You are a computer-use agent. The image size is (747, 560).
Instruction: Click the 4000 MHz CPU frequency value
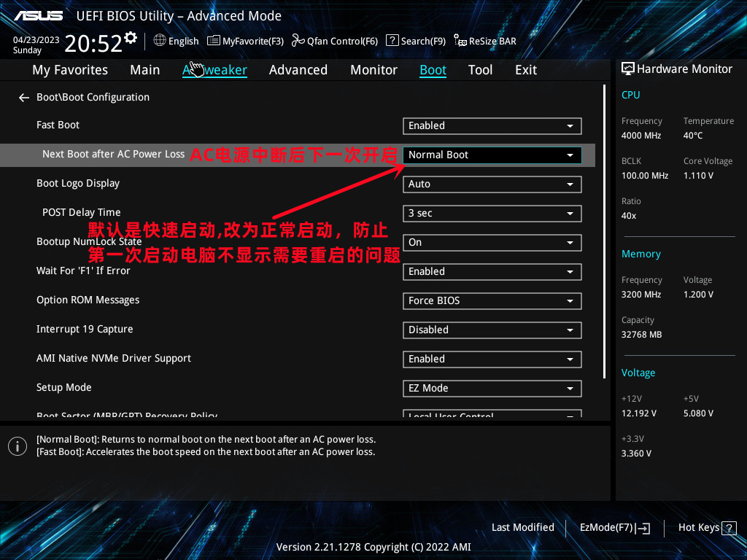641,136
